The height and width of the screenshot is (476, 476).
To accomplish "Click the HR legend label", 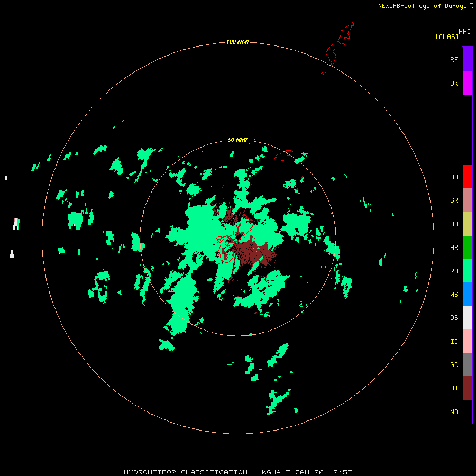I will coord(454,248).
